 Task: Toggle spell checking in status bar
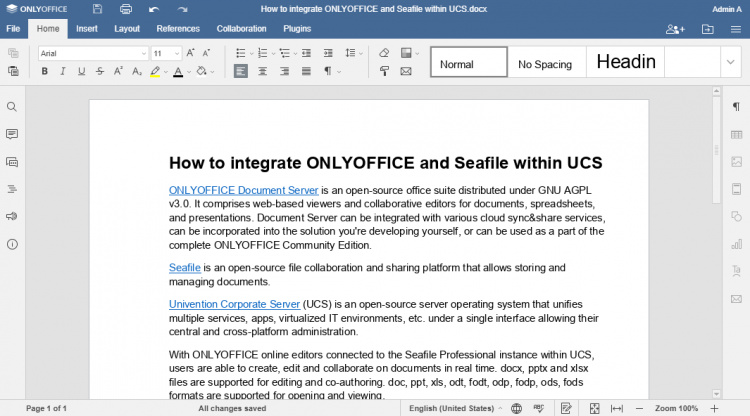pos(539,408)
